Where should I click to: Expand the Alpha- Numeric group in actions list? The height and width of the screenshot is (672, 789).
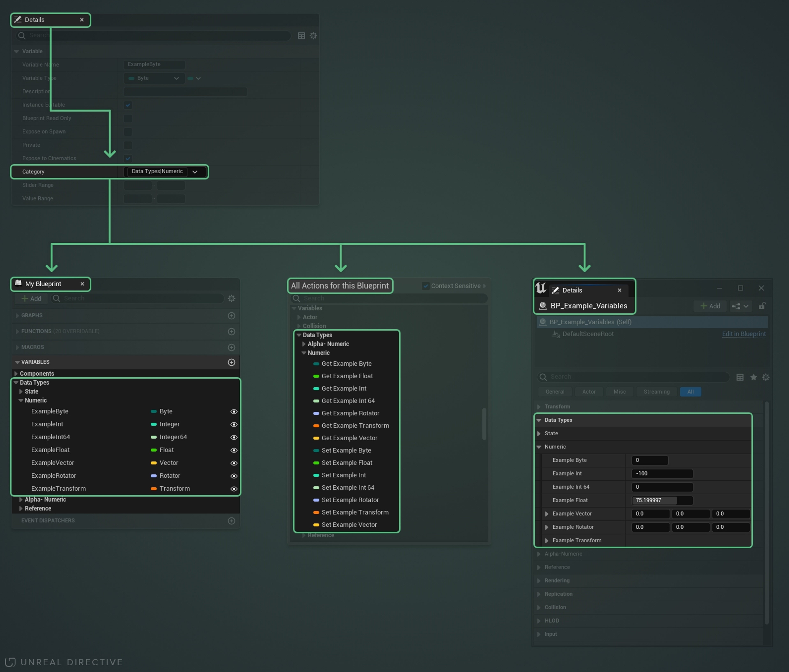click(x=304, y=344)
